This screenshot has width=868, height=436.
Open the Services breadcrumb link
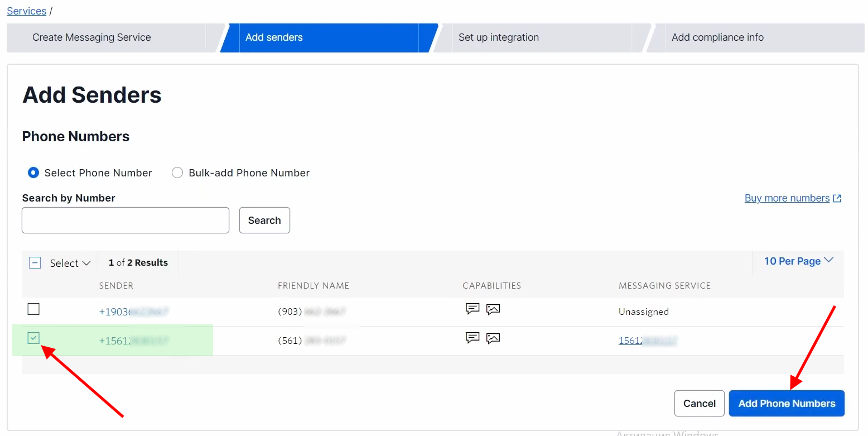click(26, 11)
